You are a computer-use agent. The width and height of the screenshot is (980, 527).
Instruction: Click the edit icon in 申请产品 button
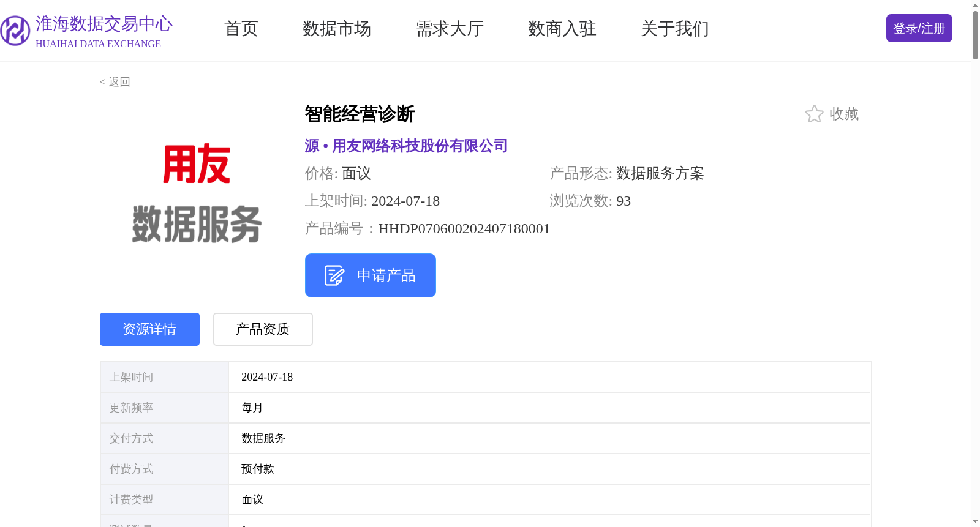[334, 275]
